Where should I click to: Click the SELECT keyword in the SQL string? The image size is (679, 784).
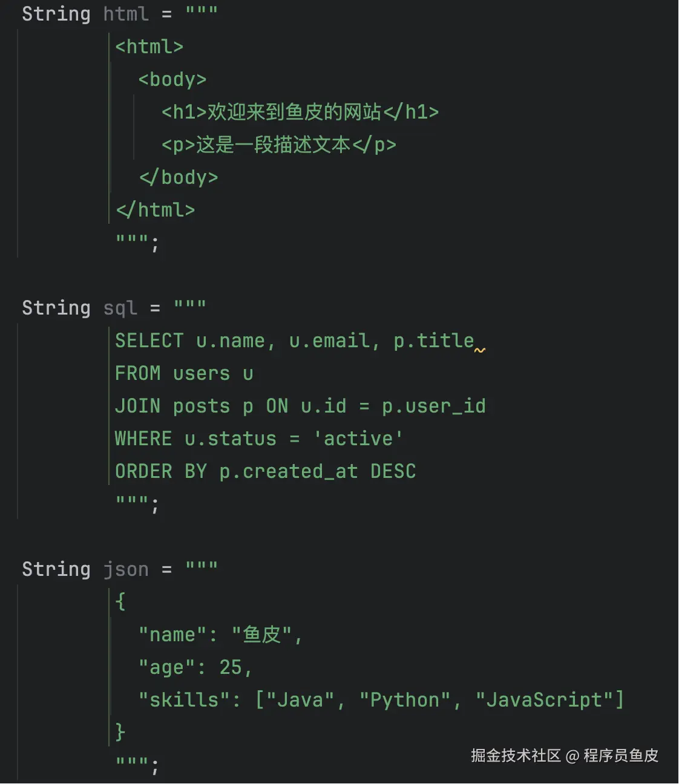point(149,341)
